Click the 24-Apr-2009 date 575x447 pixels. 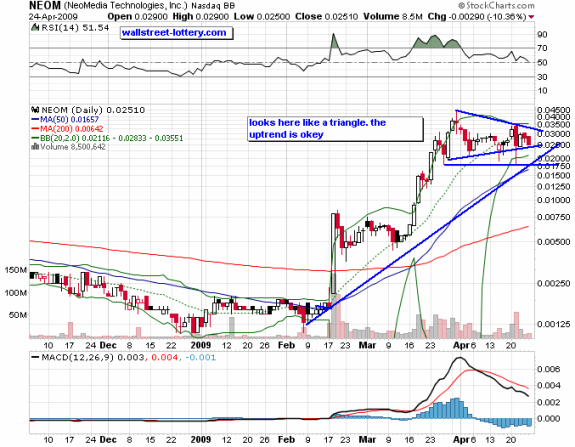[x=53, y=17]
